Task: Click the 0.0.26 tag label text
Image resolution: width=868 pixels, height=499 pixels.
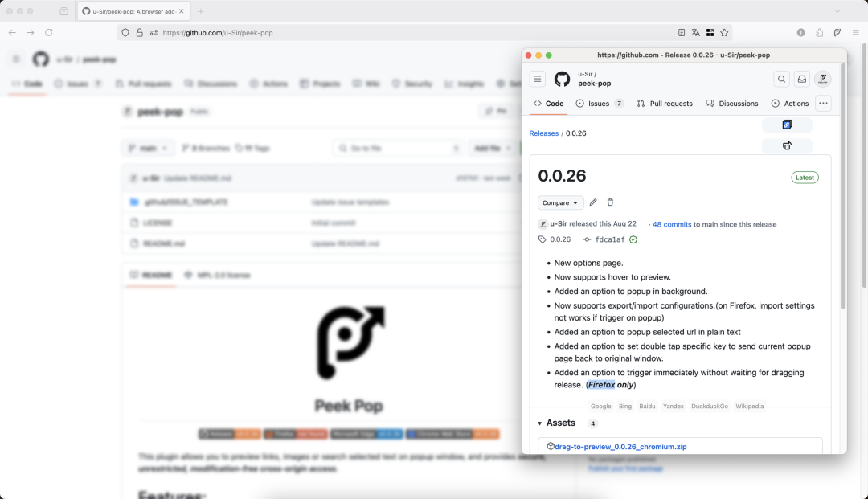Action: point(560,239)
